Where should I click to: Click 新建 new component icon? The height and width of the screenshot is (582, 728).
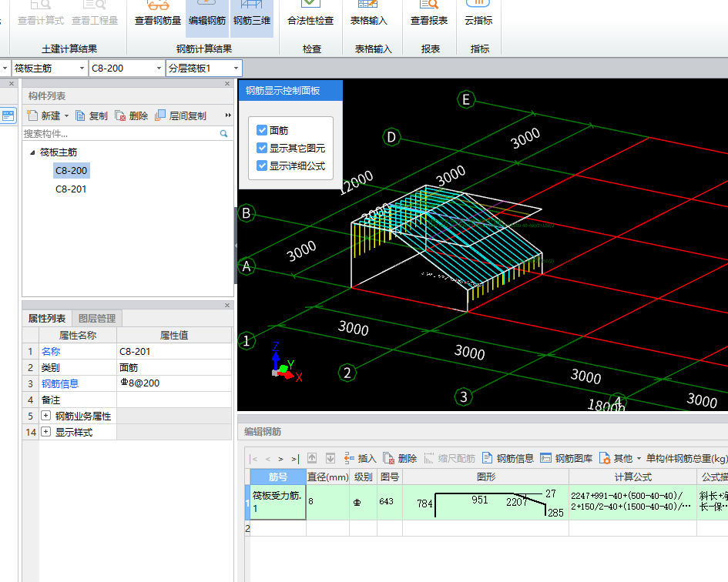(x=32, y=115)
